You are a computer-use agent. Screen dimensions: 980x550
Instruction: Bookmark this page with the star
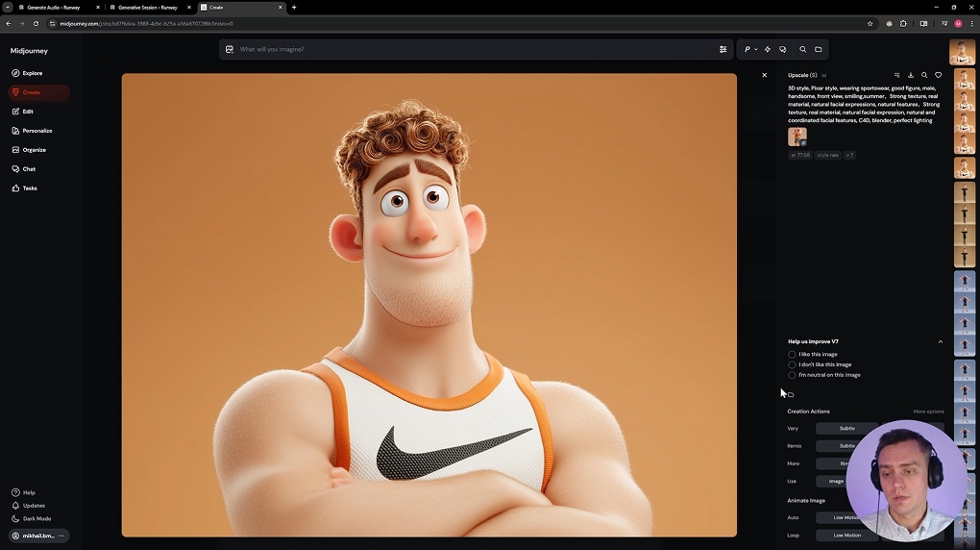pos(870,24)
